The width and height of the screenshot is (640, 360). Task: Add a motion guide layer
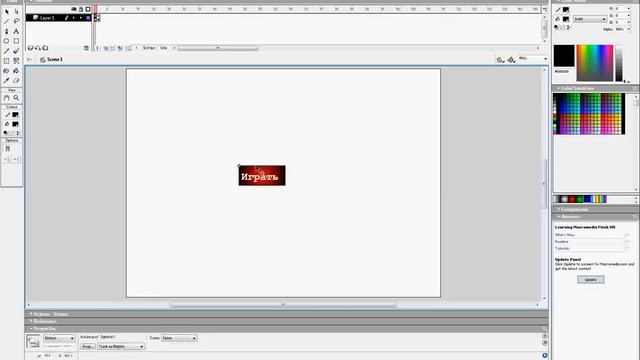tap(38, 48)
